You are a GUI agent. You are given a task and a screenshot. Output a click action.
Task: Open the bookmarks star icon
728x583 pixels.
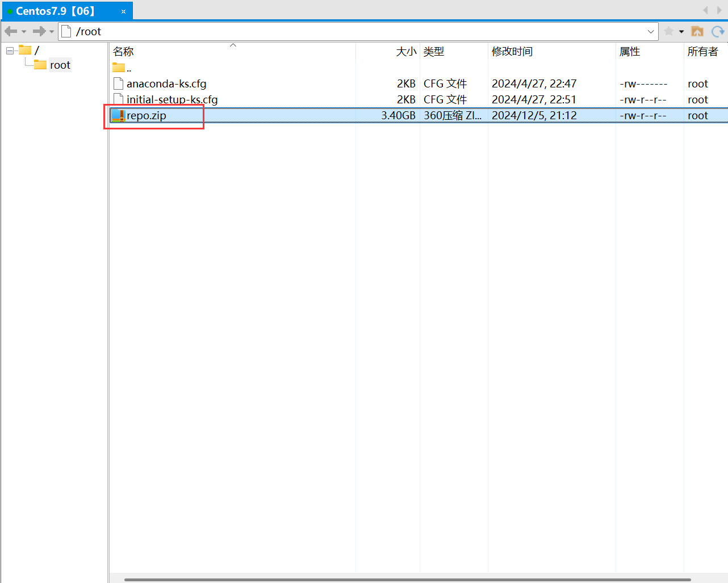669,31
